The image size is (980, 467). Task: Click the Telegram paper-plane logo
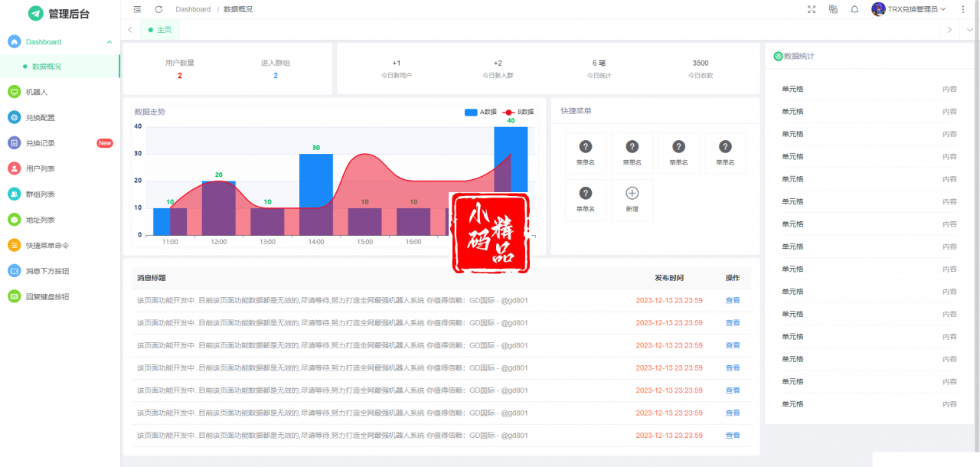35,13
